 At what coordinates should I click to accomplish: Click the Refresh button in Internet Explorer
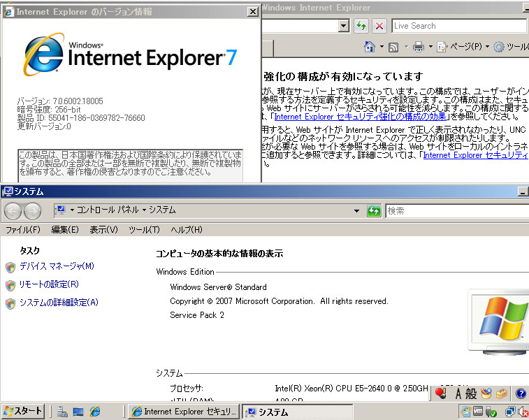(x=361, y=26)
